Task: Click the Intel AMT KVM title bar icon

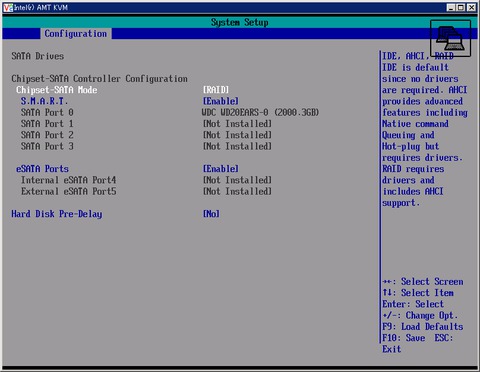Action: pos(8,7)
